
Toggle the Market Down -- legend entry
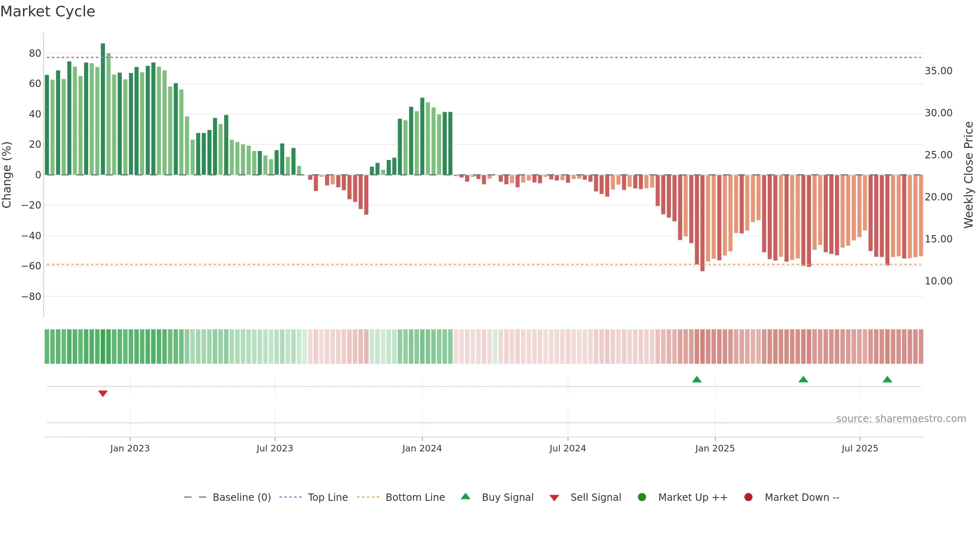tap(792, 497)
